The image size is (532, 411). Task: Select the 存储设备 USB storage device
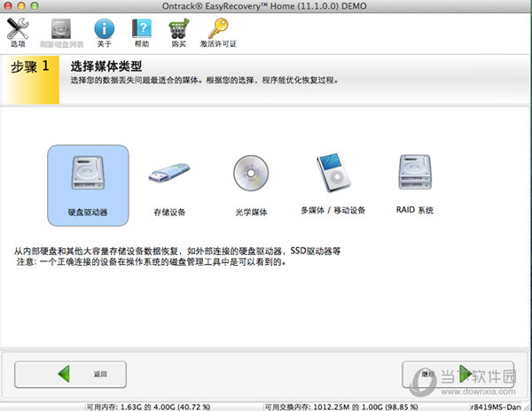pos(169,185)
